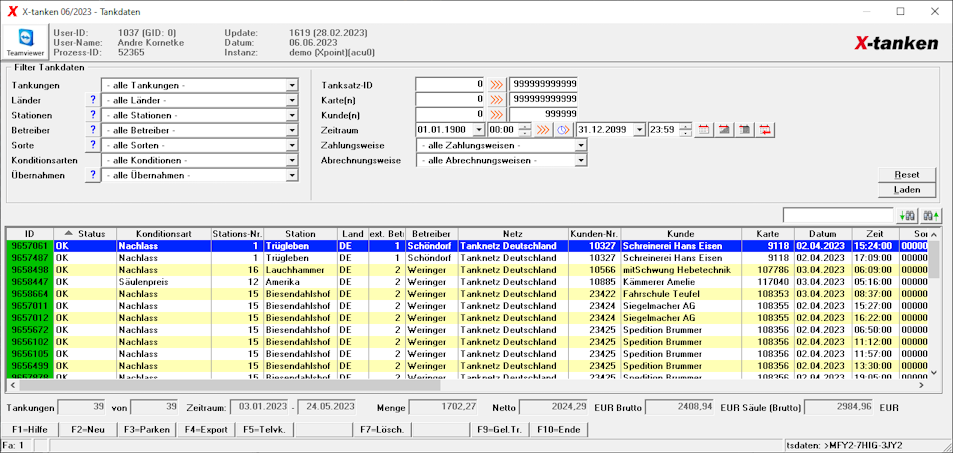953x453 pixels.
Task: Open the Sorte dropdown
Action: point(292,145)
